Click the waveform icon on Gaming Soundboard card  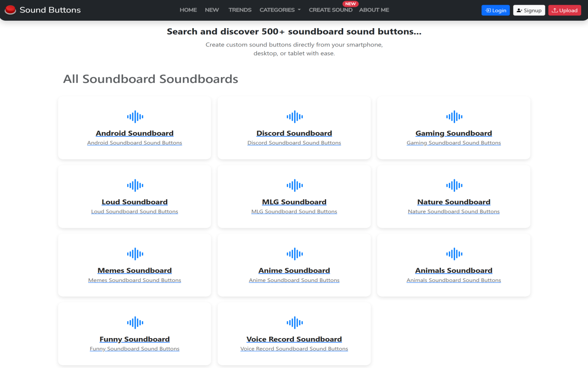(x=453, y=116)
